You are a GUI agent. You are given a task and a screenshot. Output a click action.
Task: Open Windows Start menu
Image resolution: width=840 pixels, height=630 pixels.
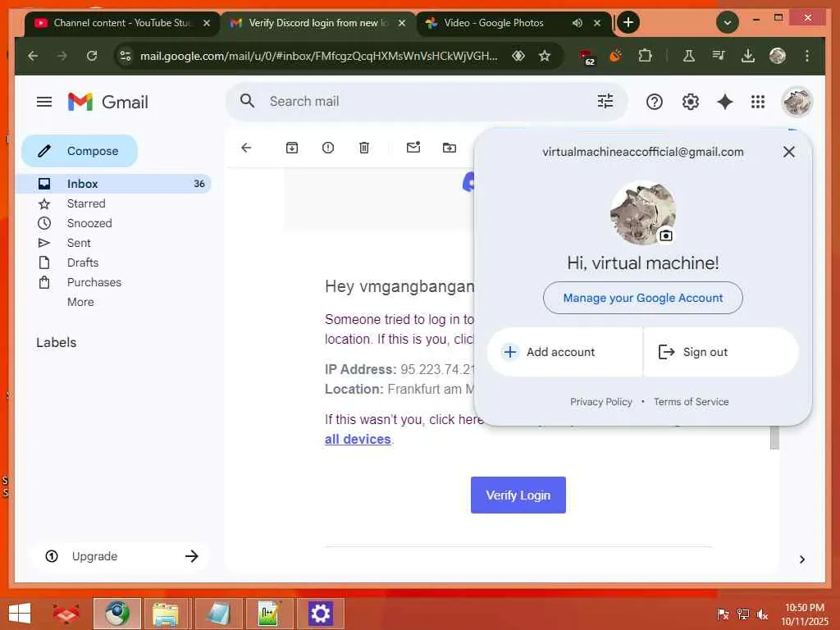(20, 614)
